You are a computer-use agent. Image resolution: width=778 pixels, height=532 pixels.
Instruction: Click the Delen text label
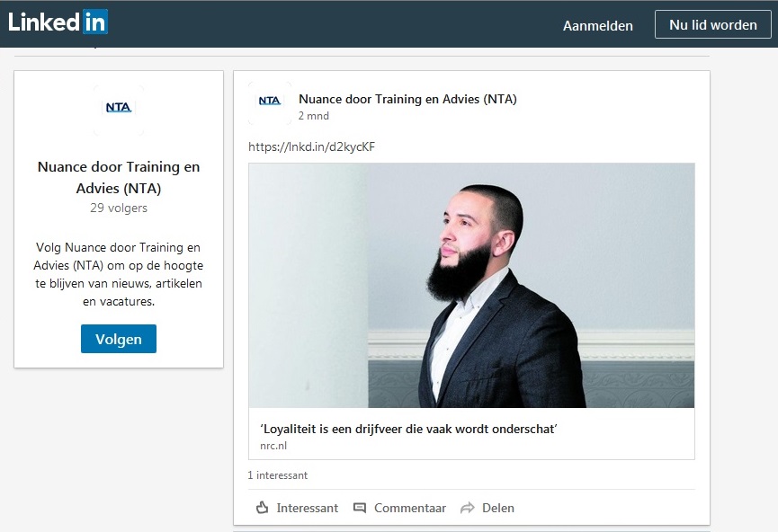498,509
